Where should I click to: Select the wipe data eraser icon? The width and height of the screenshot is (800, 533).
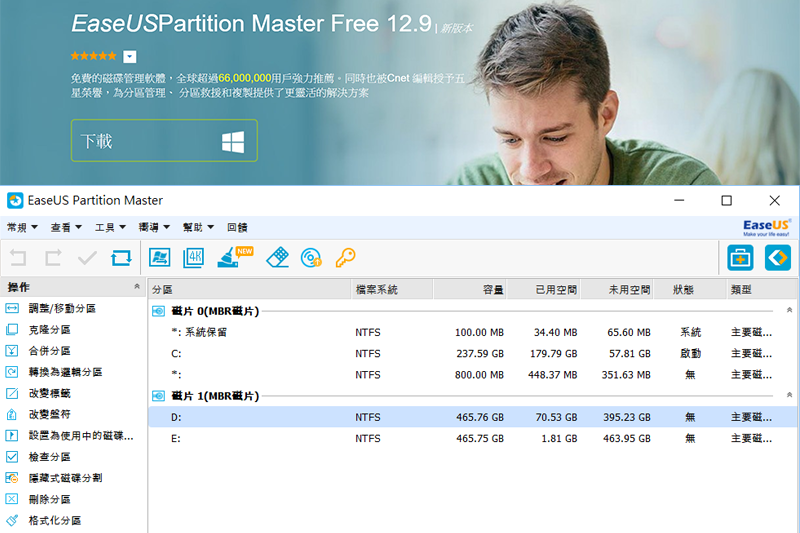click(x=278, y=258)
